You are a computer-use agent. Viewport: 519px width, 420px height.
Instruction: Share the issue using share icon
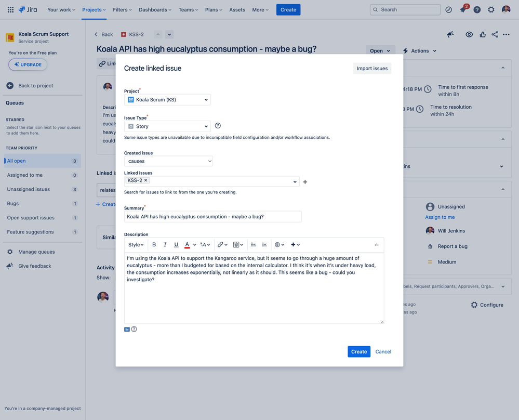click(495, 34)
